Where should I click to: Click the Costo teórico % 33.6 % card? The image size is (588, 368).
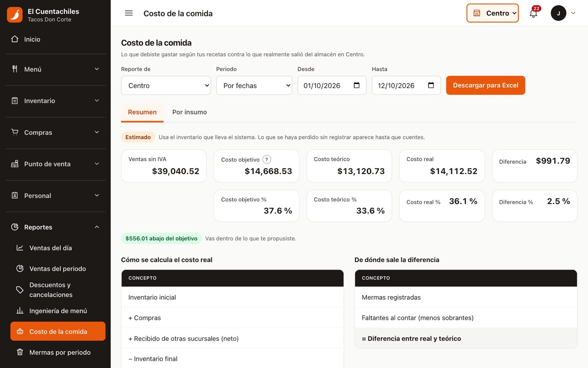coord(349,206)
